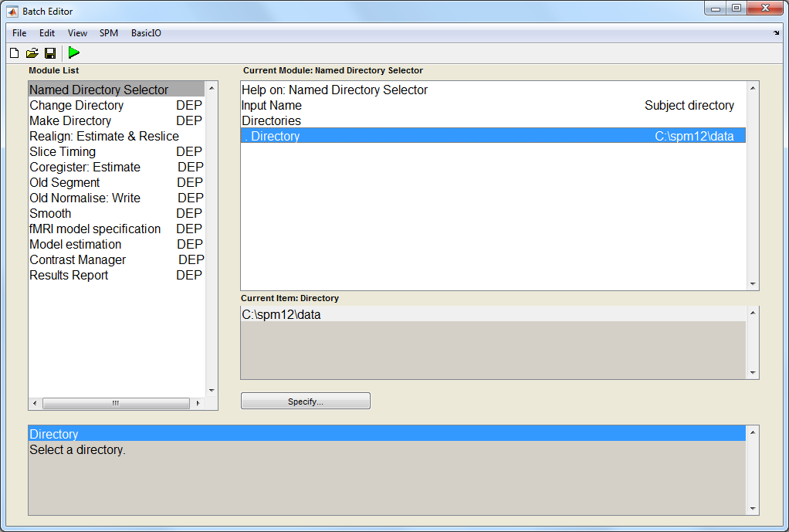Click the menu bar undock arrow icon
The height and width of the screenshot is (532, 789).
coord(776,33)
